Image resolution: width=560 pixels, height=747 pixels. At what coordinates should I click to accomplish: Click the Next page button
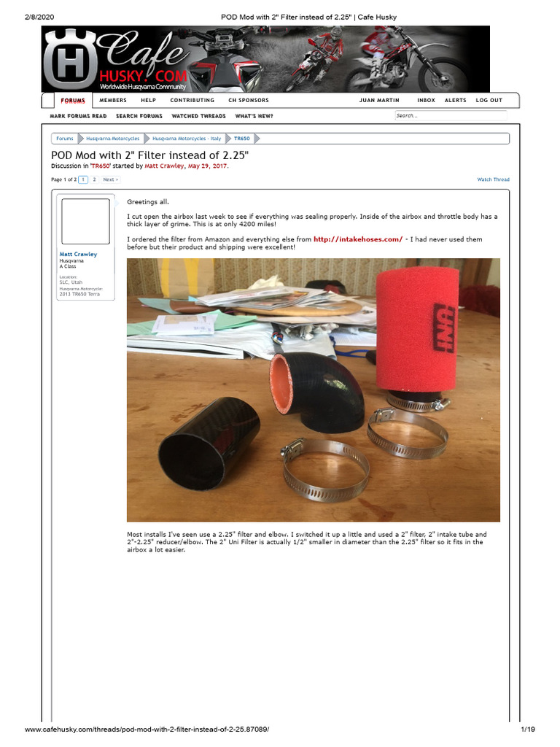click(111, 179)
